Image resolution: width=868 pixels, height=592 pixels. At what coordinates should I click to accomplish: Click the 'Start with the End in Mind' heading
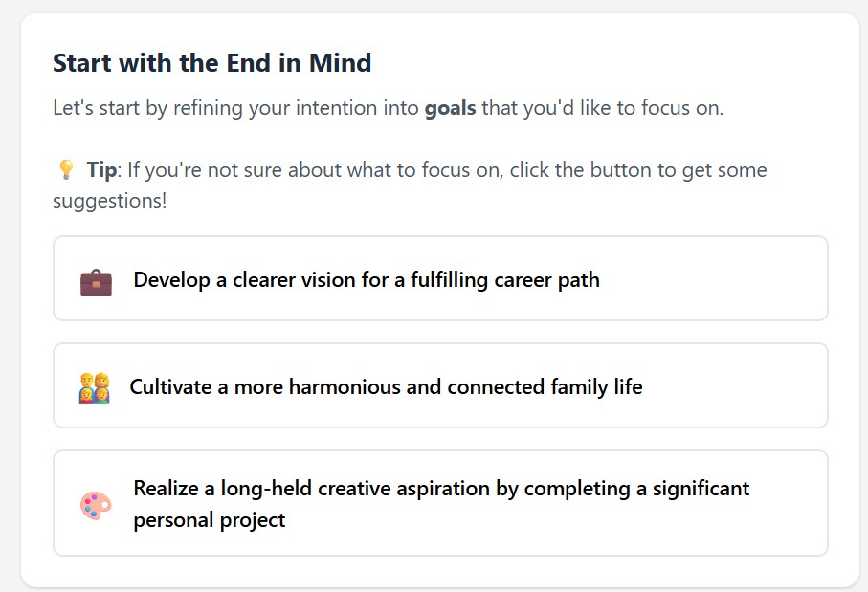coord(211,64)
